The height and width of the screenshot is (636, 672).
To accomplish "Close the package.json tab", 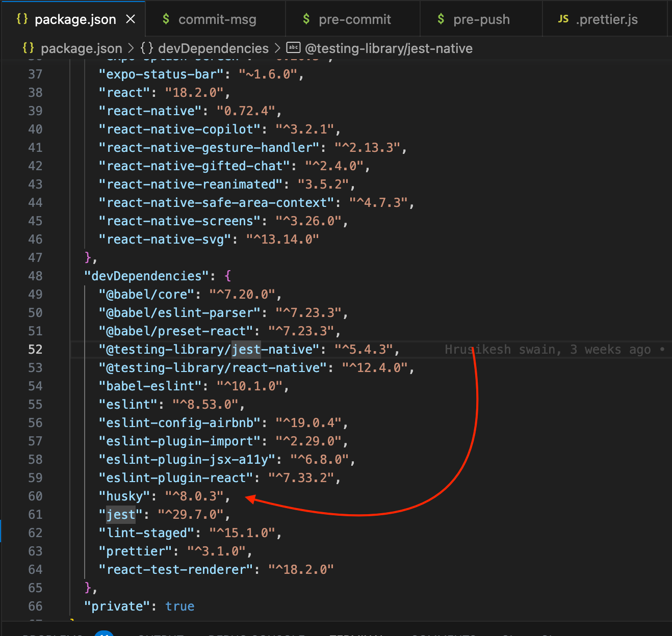I will (131, 19).
